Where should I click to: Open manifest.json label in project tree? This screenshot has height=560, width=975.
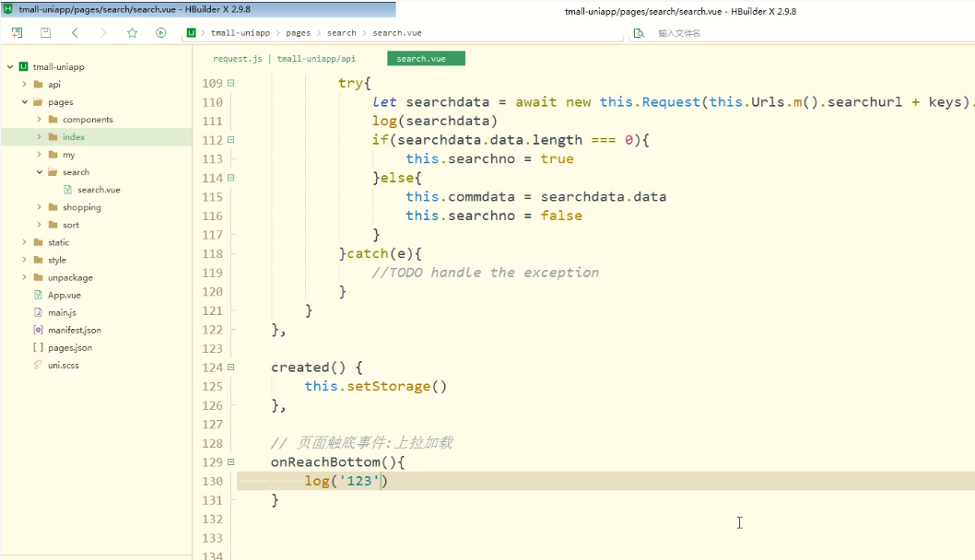75,330
